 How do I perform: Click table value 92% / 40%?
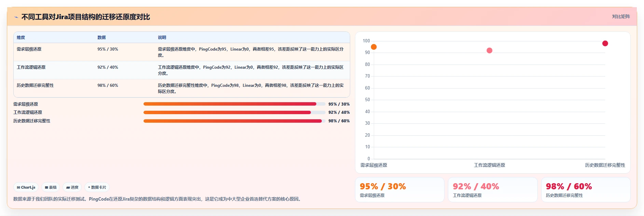(108, 67)
